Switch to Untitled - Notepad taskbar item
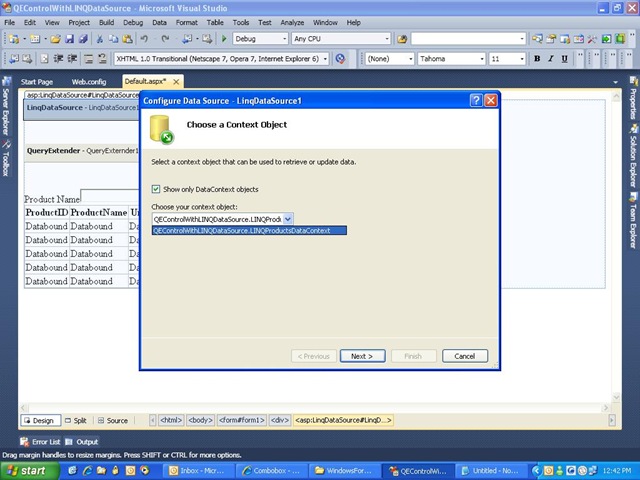Viewport: 640px width, 480px height. (490, 471)
